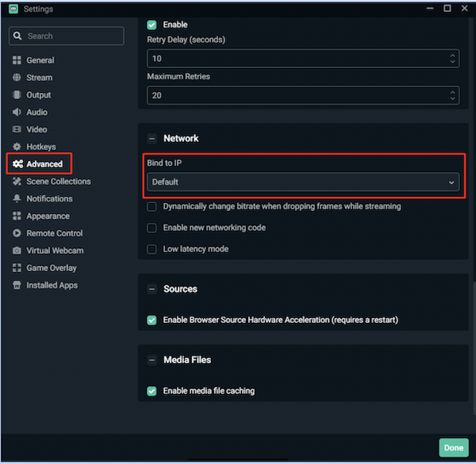Viewport: 476px width, 464px height.
Task: Minimize the Settings window
Action: 430,8
